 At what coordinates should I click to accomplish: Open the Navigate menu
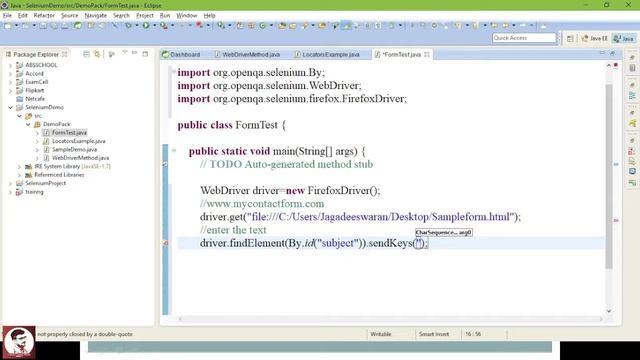tap(96, 16)
